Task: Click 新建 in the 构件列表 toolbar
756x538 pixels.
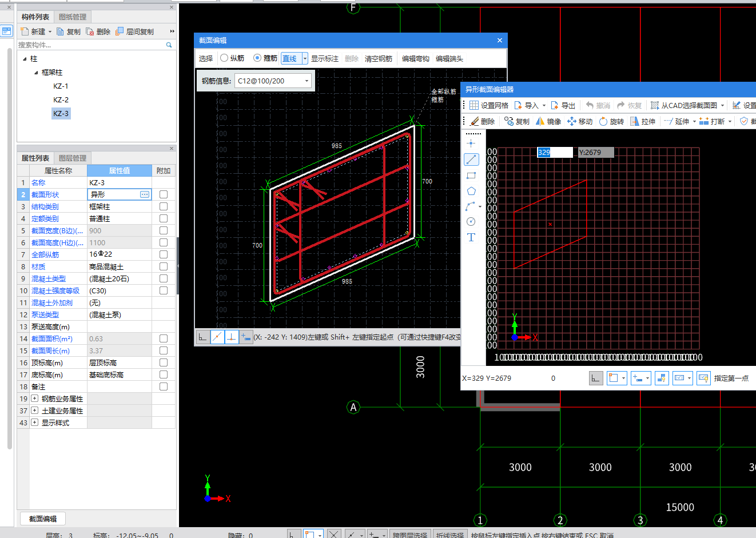Action: click(33, 31)
